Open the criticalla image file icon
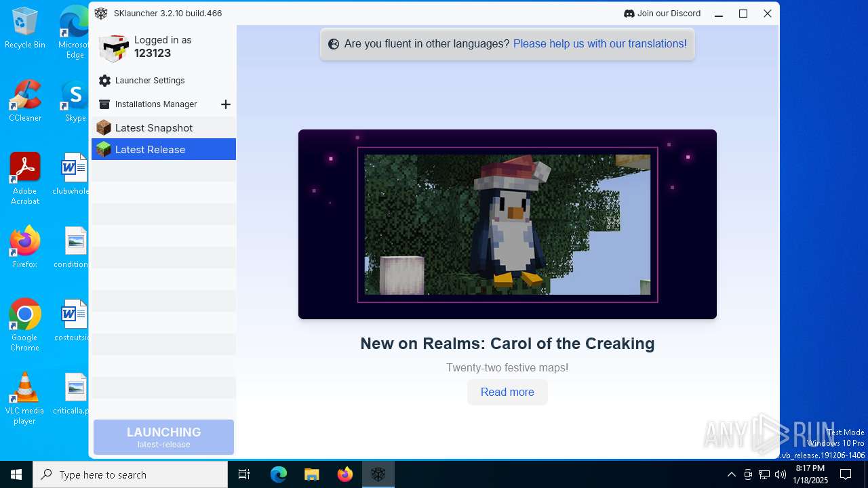 pos(72,394)
